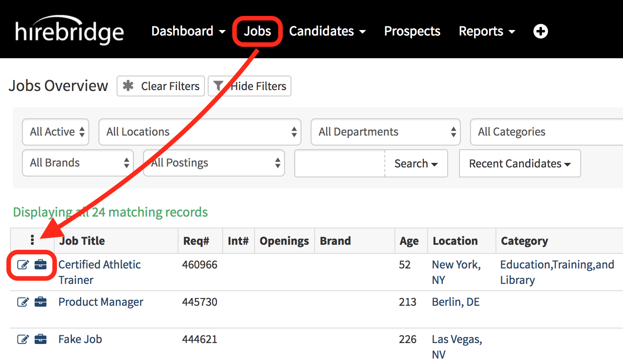Open the Jobs menu item

point(257,31)
